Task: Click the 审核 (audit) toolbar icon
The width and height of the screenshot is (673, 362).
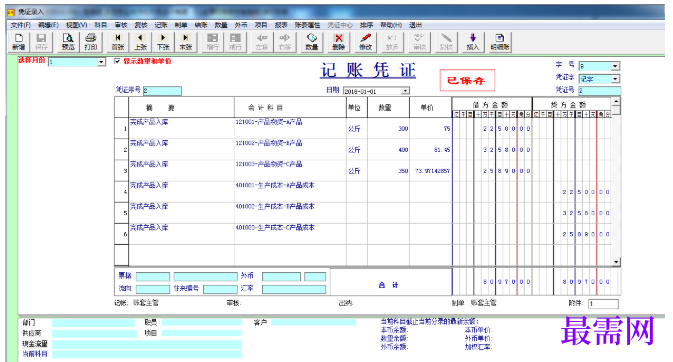Action: pyautogui.click(x=419, y=42)
